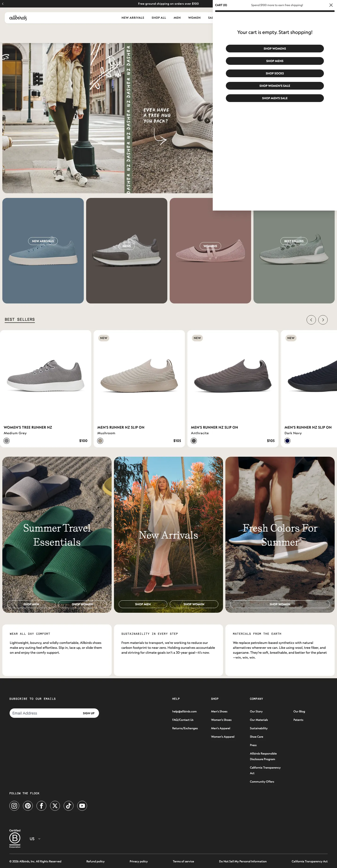This screenshot has height=868, width=337.
Task: Open Our Materials footer link
Action: 259,720
